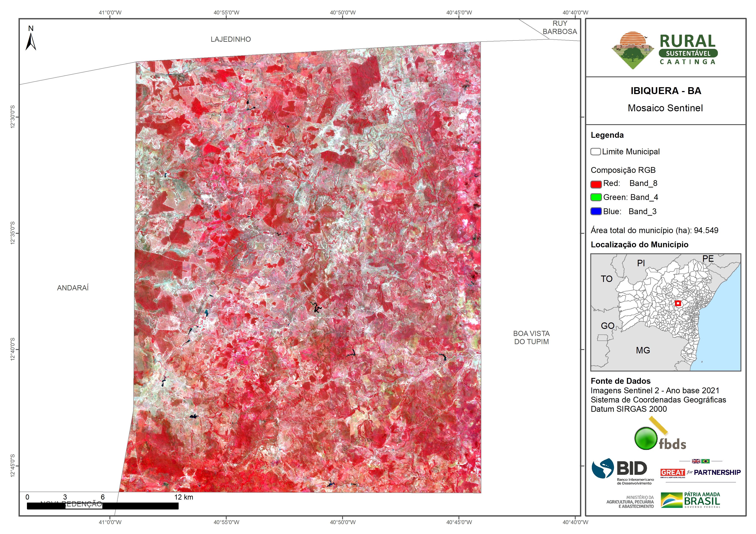This screenshot has height=534, width=756.
Task: Click the Ministério da Agricultura logo text
Action: [x=630, y=502]
